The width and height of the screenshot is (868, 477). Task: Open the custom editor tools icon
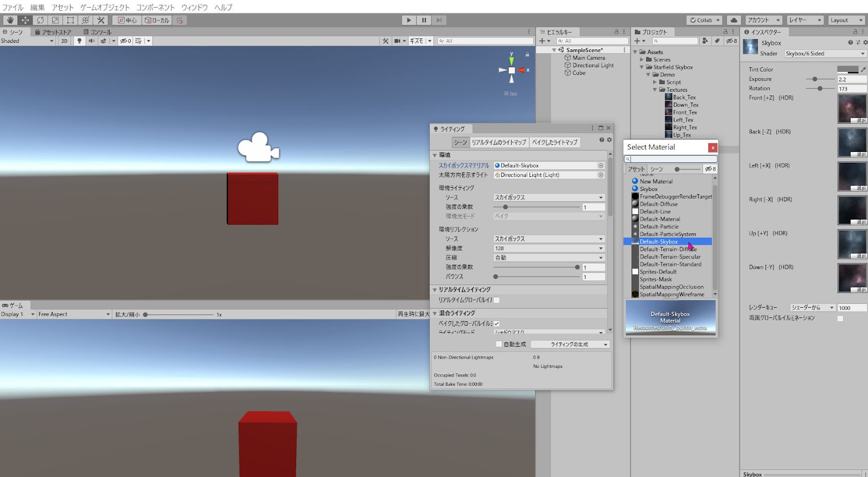point(101,20)
